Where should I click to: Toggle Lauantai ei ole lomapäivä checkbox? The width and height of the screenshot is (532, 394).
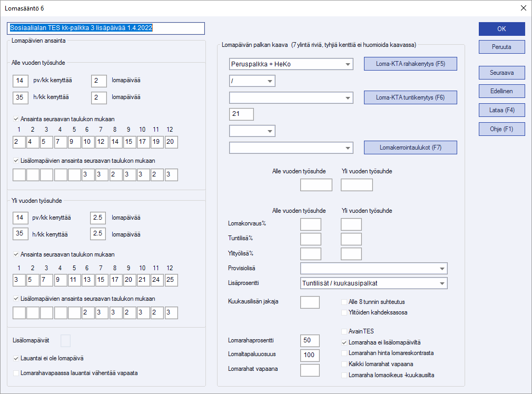[16, 358]
